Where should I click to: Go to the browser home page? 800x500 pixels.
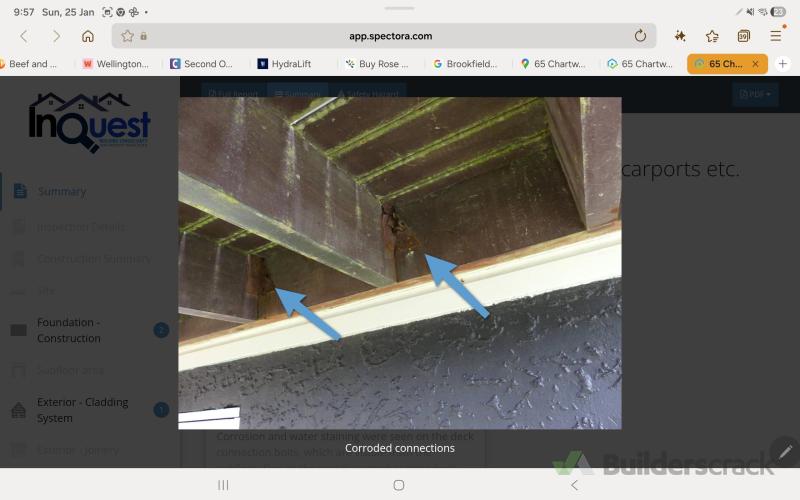click(88, 36)
